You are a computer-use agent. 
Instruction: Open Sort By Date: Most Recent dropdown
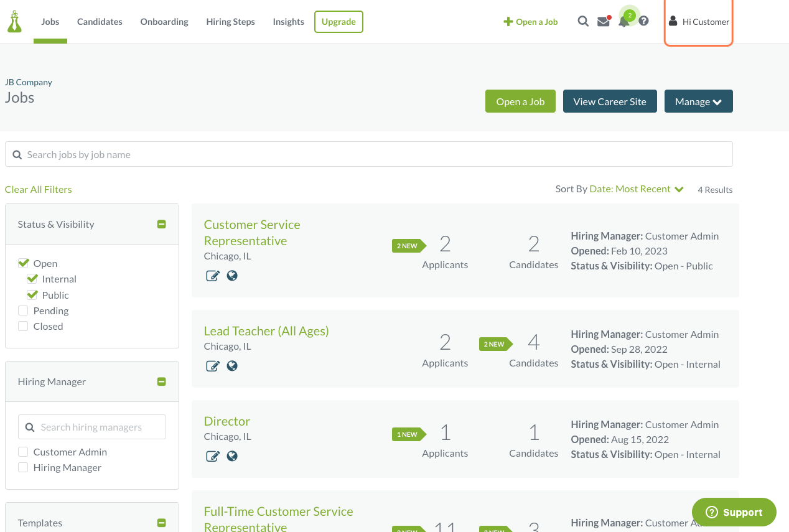click(637, 189)
